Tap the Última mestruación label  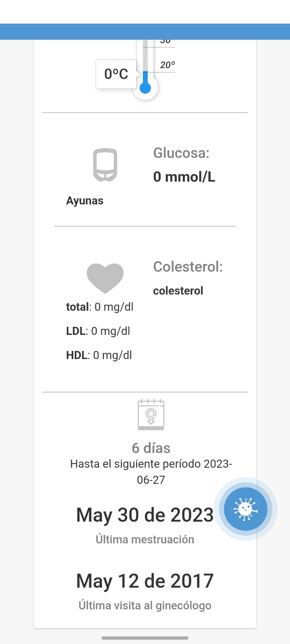[x=145, y=539]
